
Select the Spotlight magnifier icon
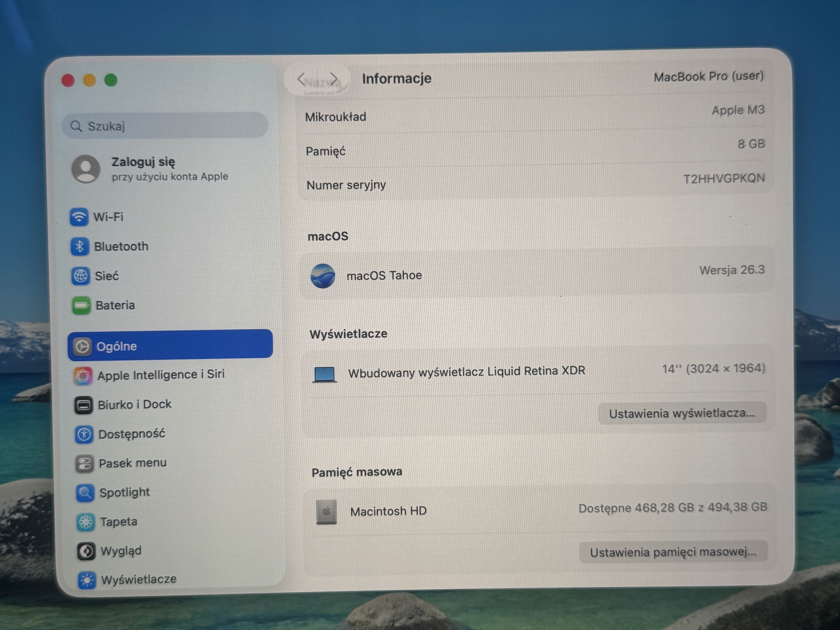85,493
